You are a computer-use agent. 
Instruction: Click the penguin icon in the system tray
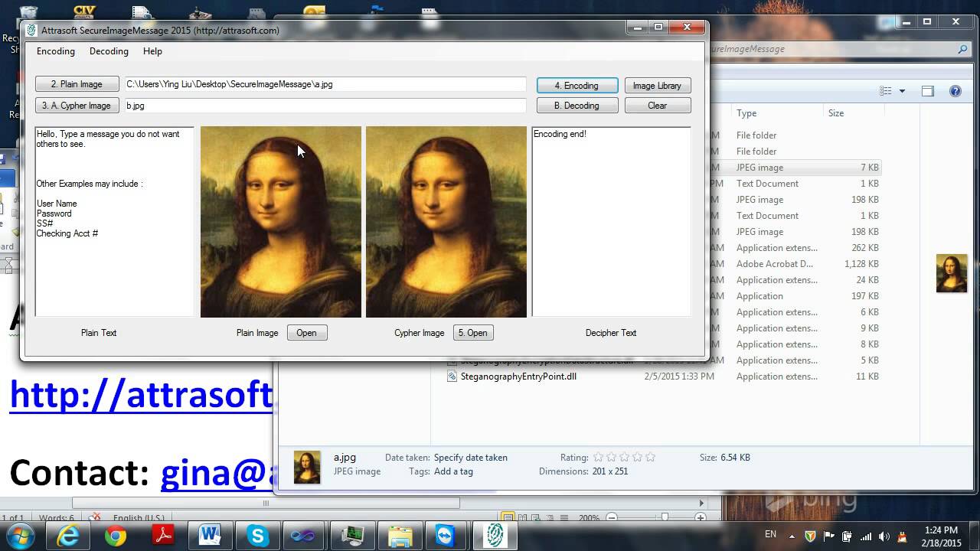pyautogui.click(x=902, y=536)
